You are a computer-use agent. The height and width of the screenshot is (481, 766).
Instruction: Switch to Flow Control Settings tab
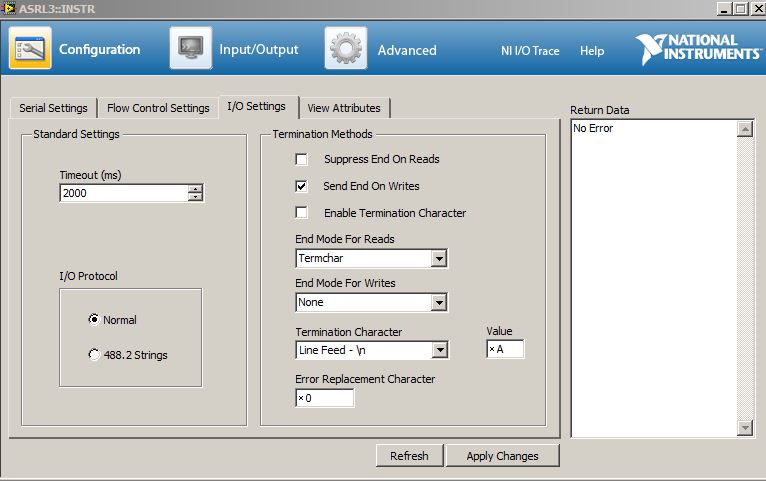(x=158, y=108)
